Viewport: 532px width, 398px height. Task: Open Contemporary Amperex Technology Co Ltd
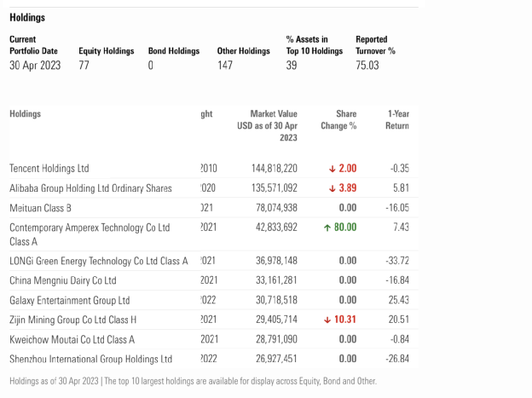pyautogui.click(x=90, y=228)
